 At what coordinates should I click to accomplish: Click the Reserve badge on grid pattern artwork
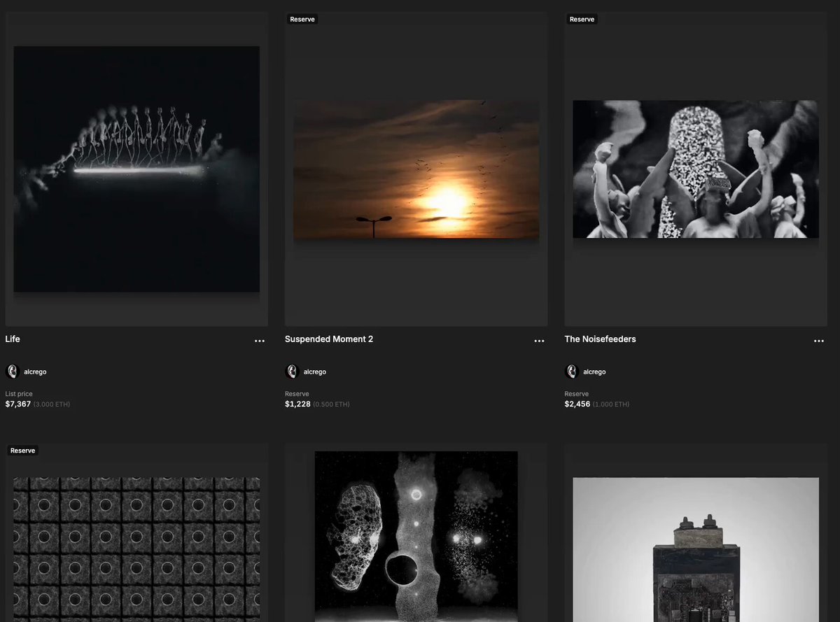click(x=23, y=451)
